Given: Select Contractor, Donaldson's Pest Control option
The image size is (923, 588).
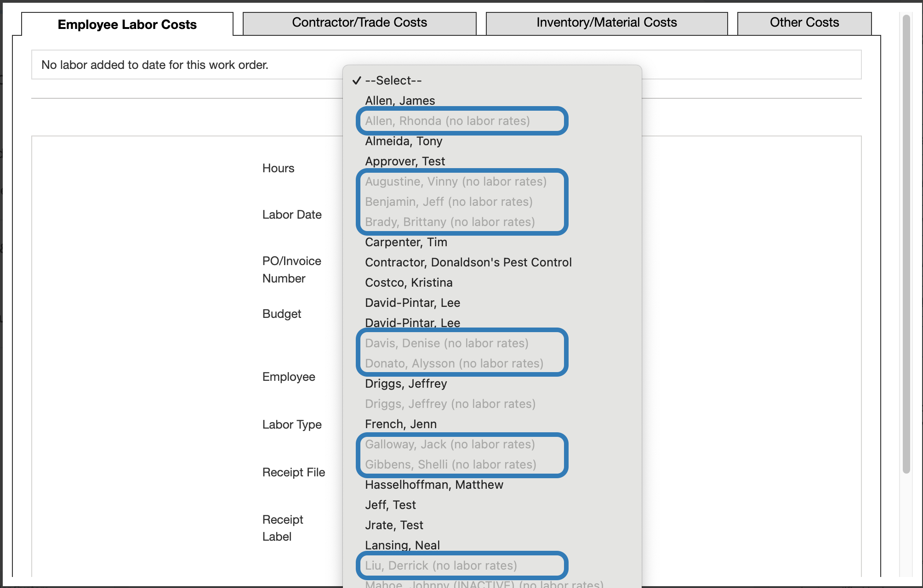Looking at the screenshot, I should [x=468, y=262].
